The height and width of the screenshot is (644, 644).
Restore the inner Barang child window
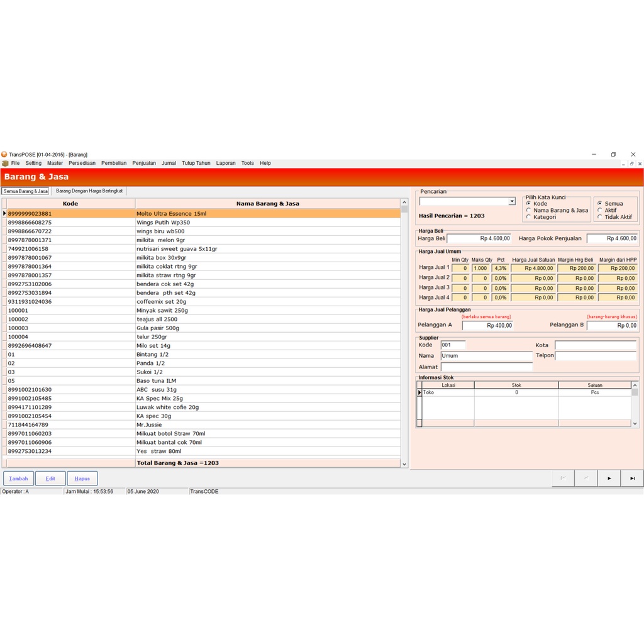pyautogui.click(x=631, y=164)
